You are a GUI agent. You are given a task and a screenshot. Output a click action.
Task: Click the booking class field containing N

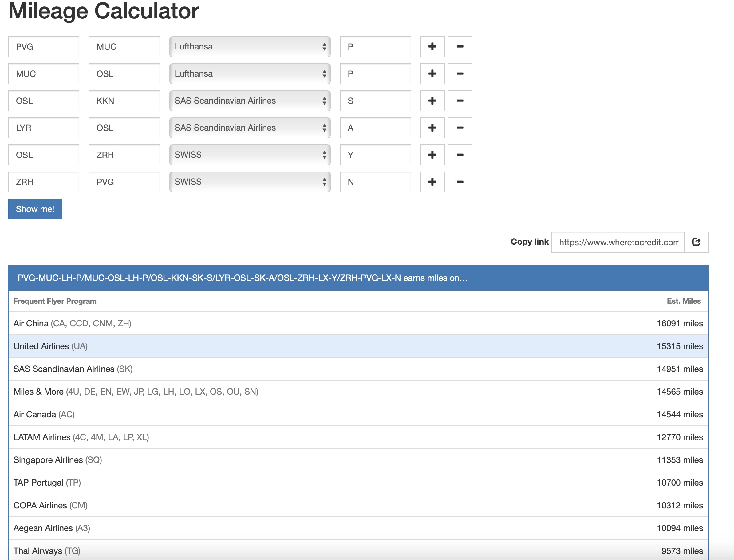click(x=375, y=182)
